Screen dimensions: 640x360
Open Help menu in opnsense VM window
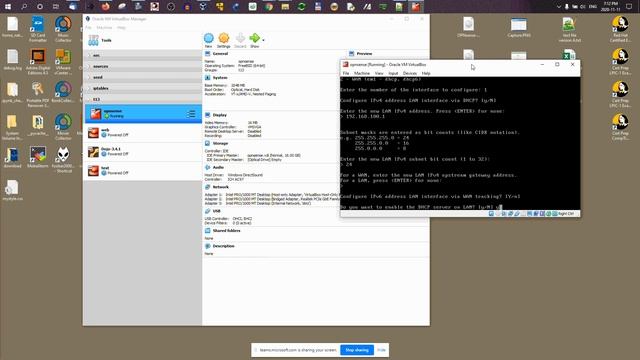point(426,73)
